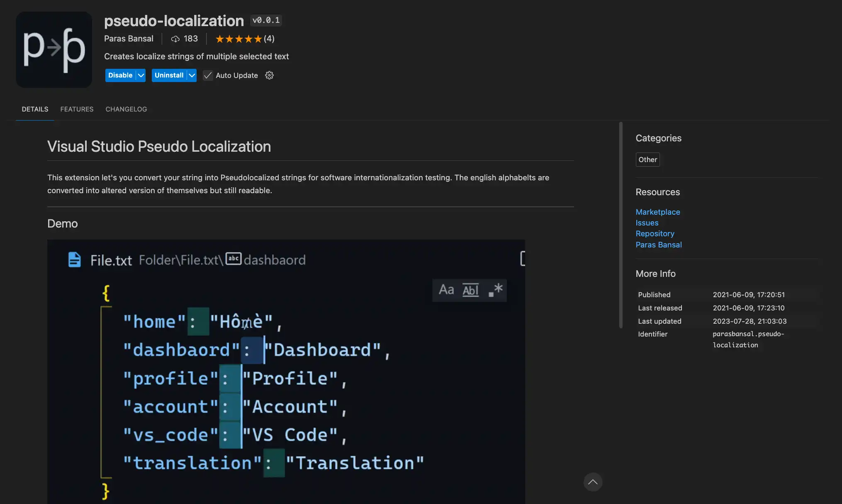Switch to the Changelog tab

126,109
